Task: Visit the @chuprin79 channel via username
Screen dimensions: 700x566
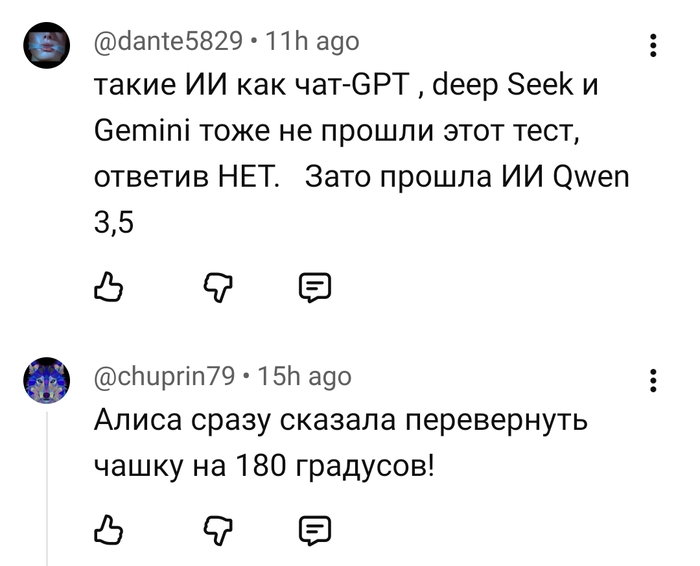Action: (x=164, y=377)
